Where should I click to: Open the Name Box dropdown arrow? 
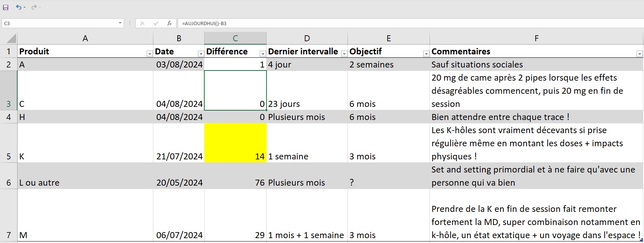point(120,23)
